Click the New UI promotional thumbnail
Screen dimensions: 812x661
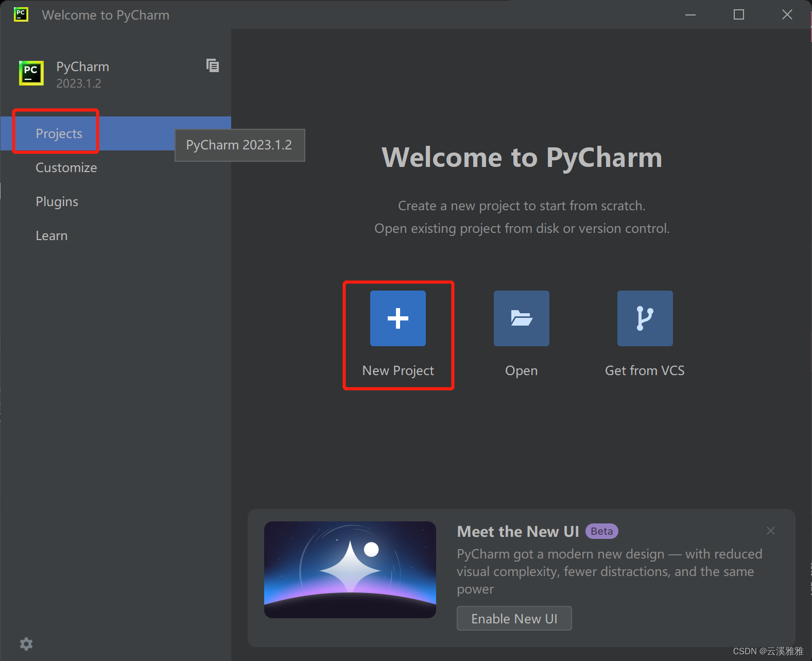click(x=350, y=570)
